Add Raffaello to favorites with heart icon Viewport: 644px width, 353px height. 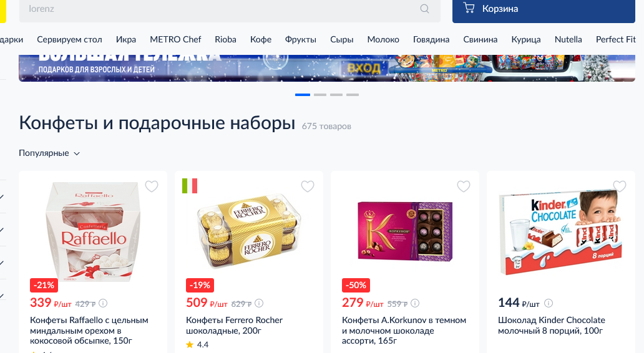coord(152,186)
